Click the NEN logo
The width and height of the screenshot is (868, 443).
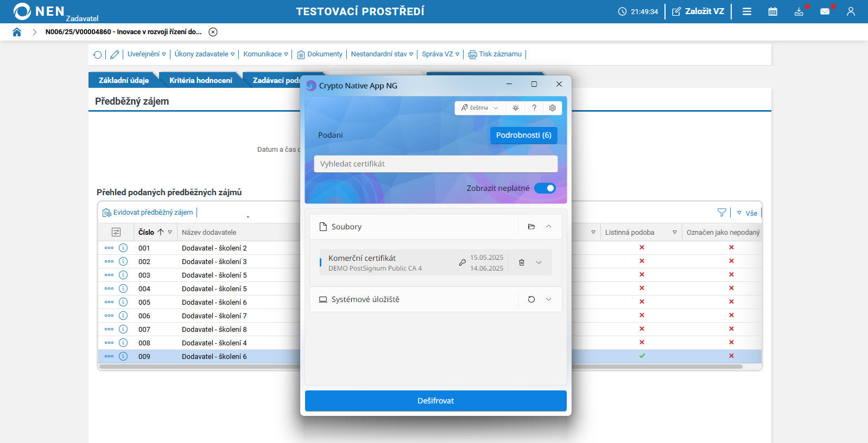tap(39, 11)
